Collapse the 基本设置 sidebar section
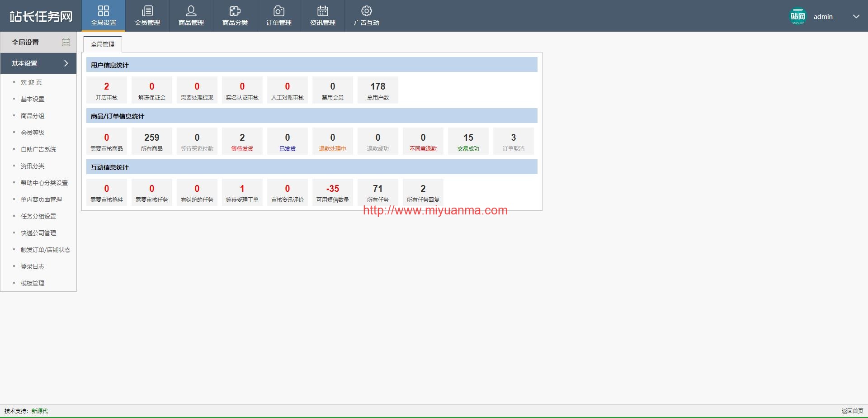This screenshot has width=868, height=418. (38, 63)
